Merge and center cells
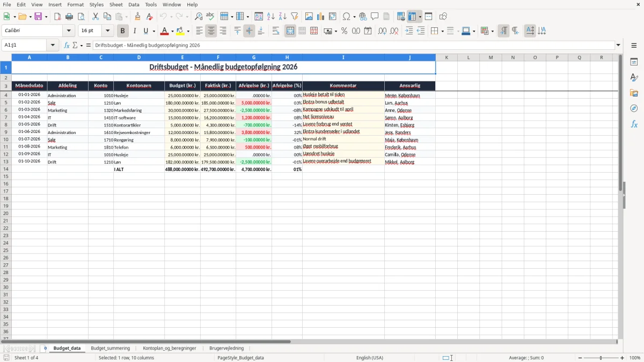Screen dimensions: 644x362 coord(290,31)
